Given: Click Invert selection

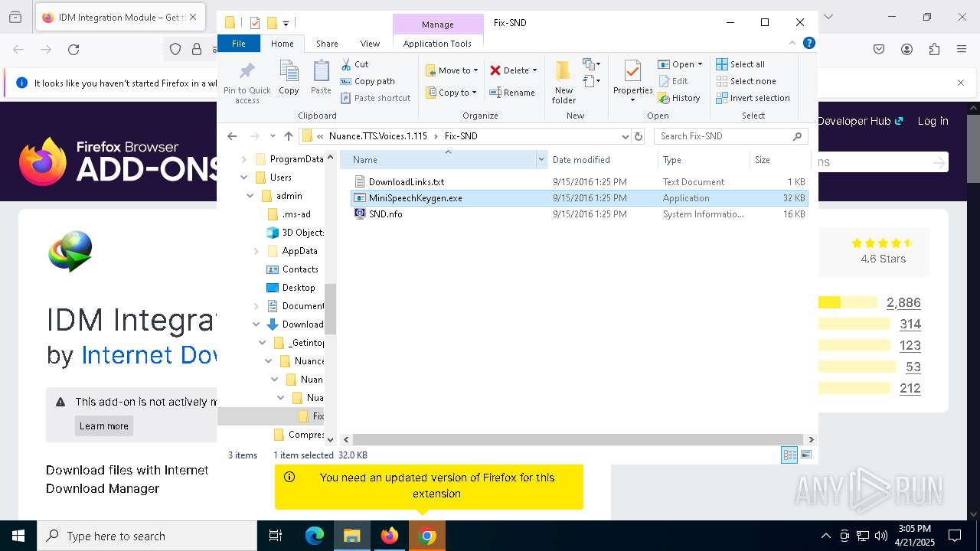Looking at the screenshot, I should (x=753, y=98).
